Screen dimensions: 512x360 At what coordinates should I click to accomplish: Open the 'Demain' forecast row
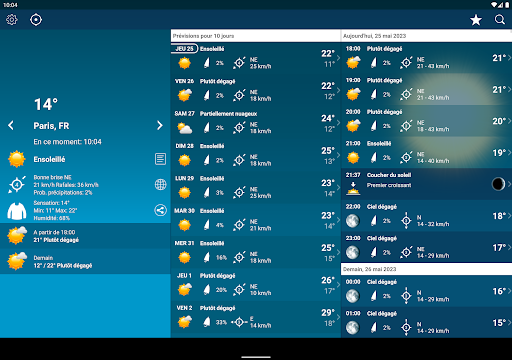pyautogui.click(x=85, y=261)
